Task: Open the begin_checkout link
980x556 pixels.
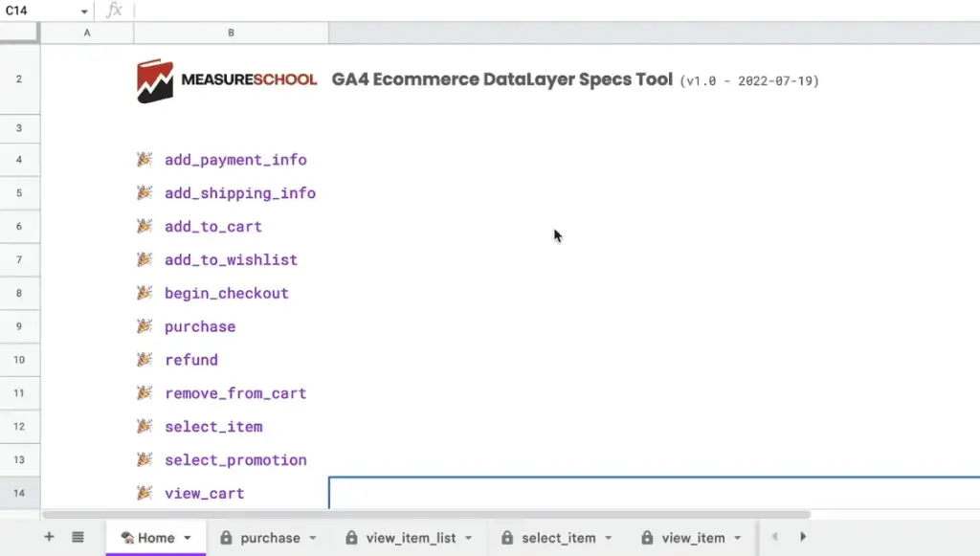Action: pyautogui.click(x=226, y=293)
